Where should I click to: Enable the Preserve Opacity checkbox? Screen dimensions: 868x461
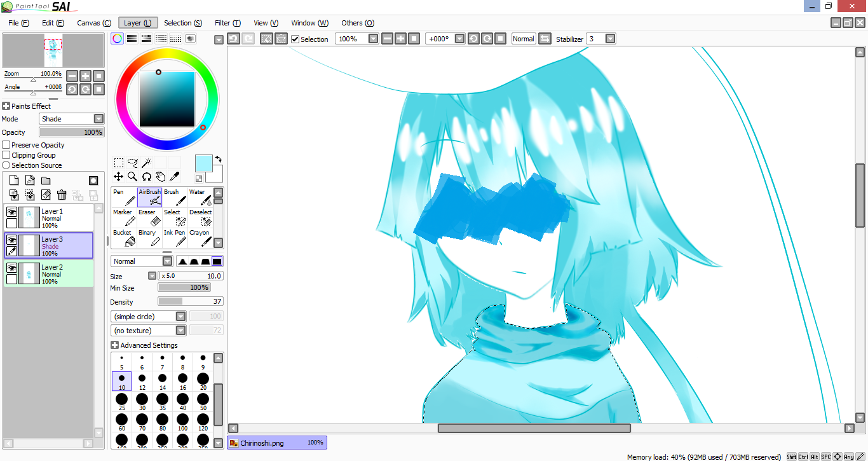coord(6,145)
